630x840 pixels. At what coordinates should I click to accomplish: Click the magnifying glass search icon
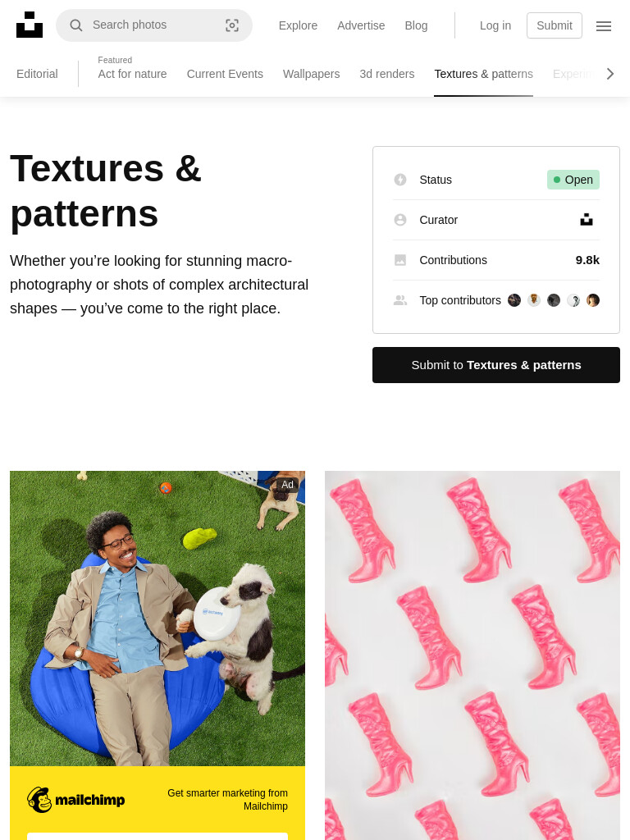click(x=76, y=25)
